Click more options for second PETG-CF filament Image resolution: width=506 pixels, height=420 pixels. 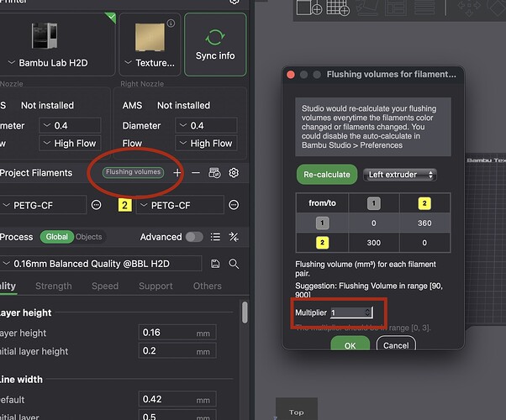tap(234, 205)
